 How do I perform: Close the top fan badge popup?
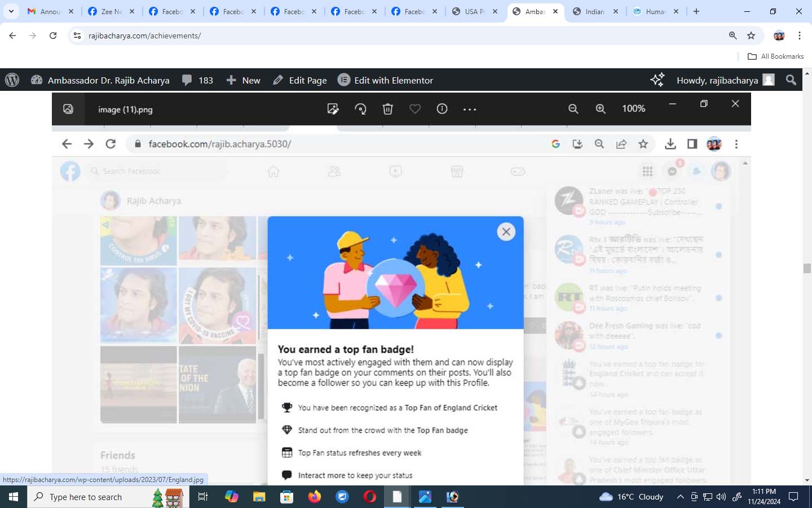(506, 231)
